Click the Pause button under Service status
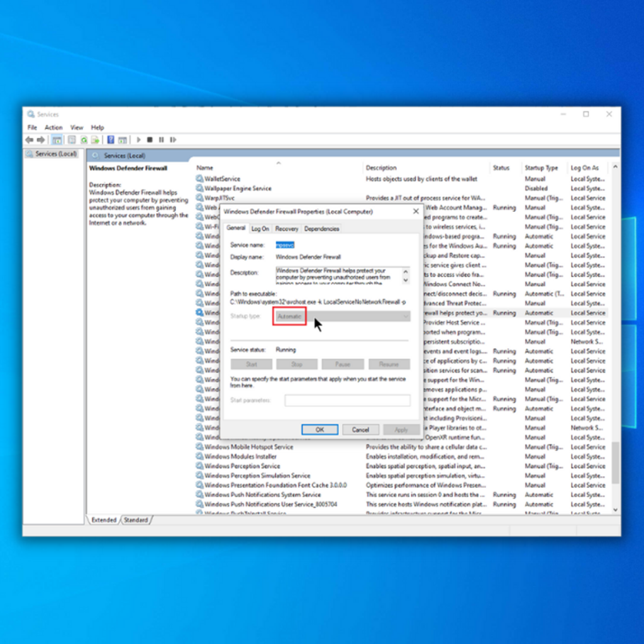 pos(343,364)
